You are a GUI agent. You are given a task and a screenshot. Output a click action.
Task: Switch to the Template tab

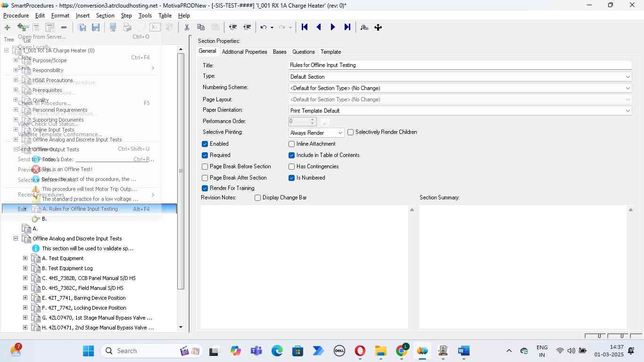tap(330, 52)
